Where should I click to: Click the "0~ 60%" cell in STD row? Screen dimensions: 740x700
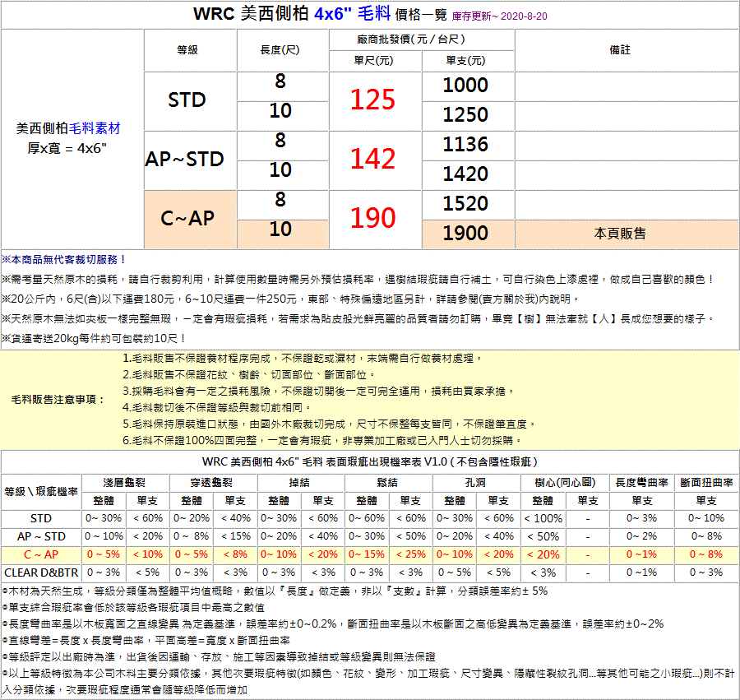pyautogui.click(x=367, y=518)
